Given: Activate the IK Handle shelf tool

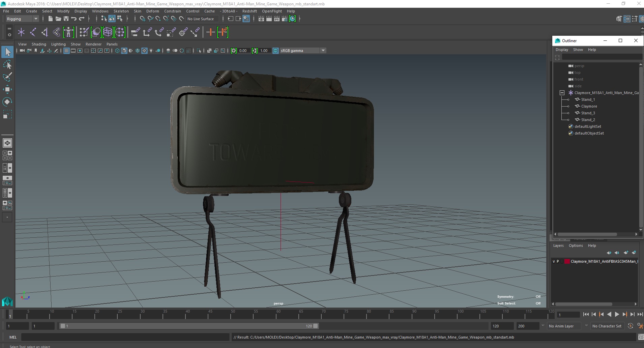Looking at the screenshot, I should (45, 32).
